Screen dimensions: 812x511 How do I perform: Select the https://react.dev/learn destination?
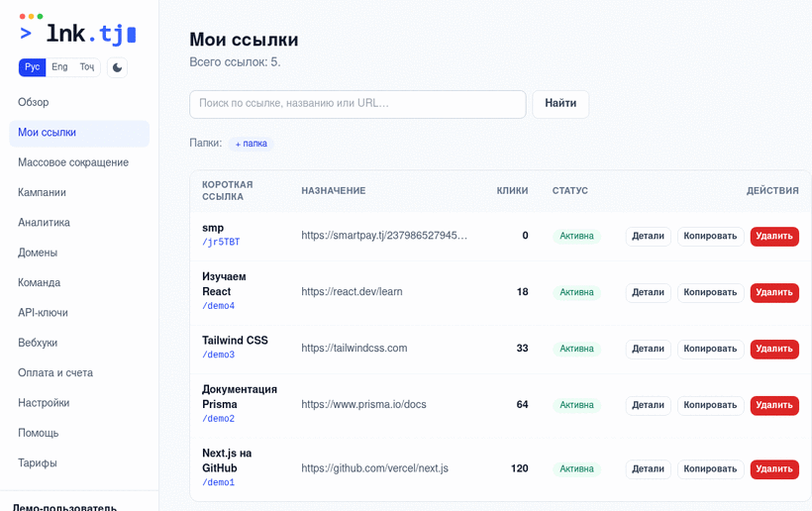352,292
